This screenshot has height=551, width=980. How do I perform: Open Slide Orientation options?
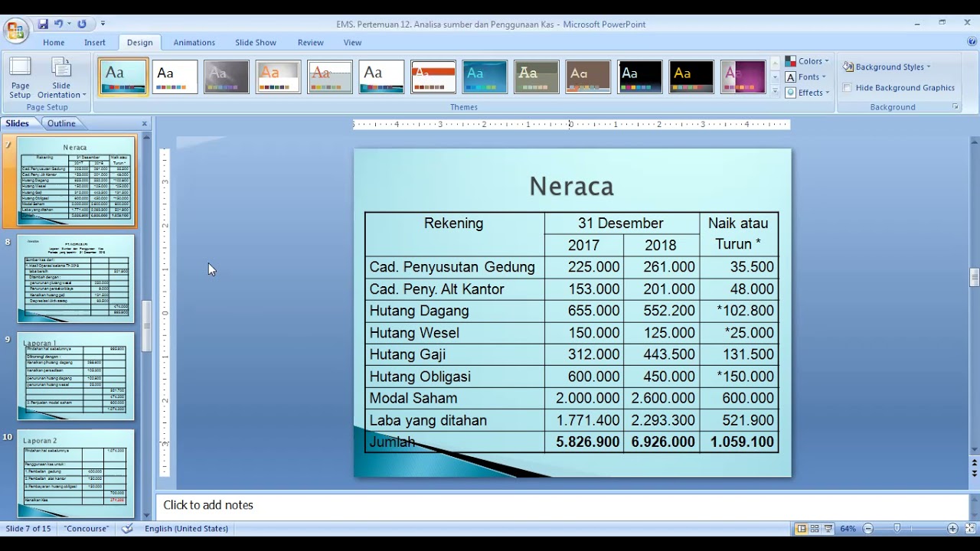[x=61, y=78]
